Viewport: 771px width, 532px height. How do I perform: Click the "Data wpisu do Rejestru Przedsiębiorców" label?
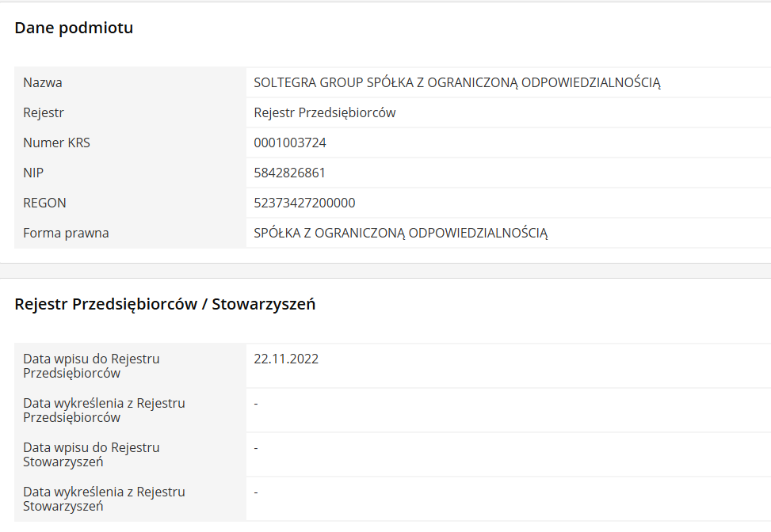[x=91, y=366]
